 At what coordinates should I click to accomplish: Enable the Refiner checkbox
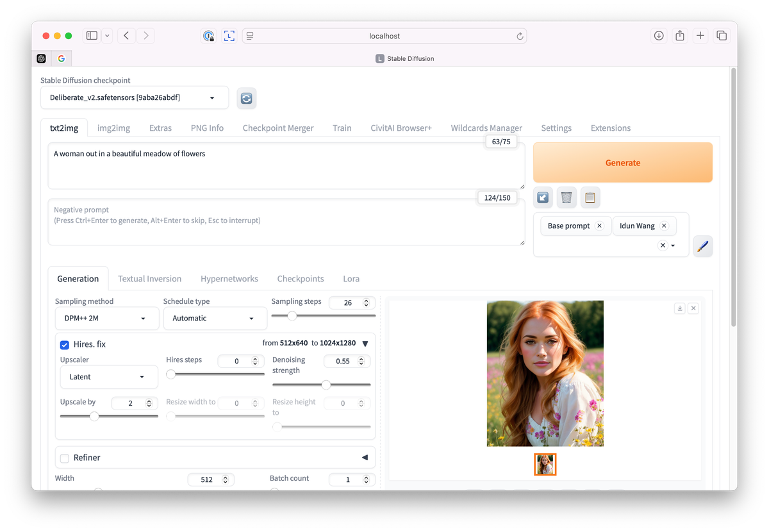(x=65, y=458)
